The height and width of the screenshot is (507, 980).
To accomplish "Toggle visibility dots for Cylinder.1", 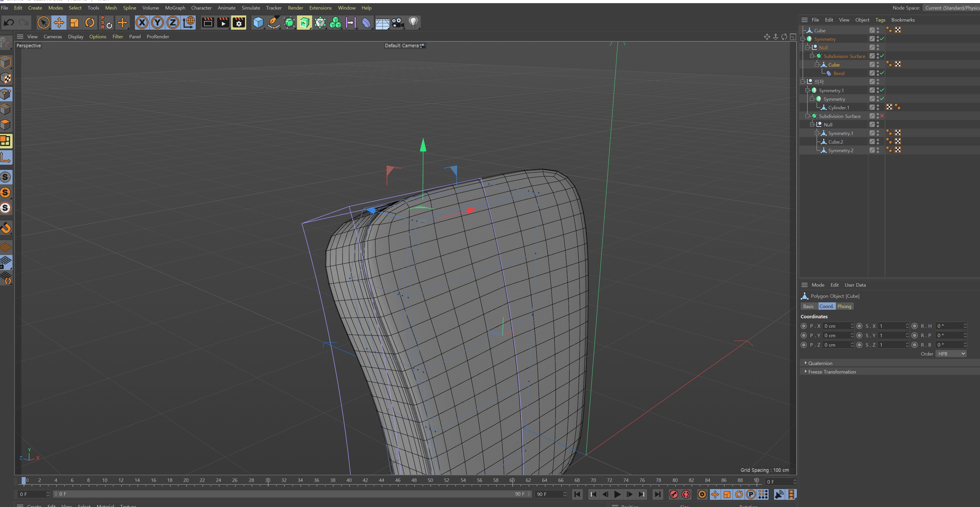I will 878,107.
